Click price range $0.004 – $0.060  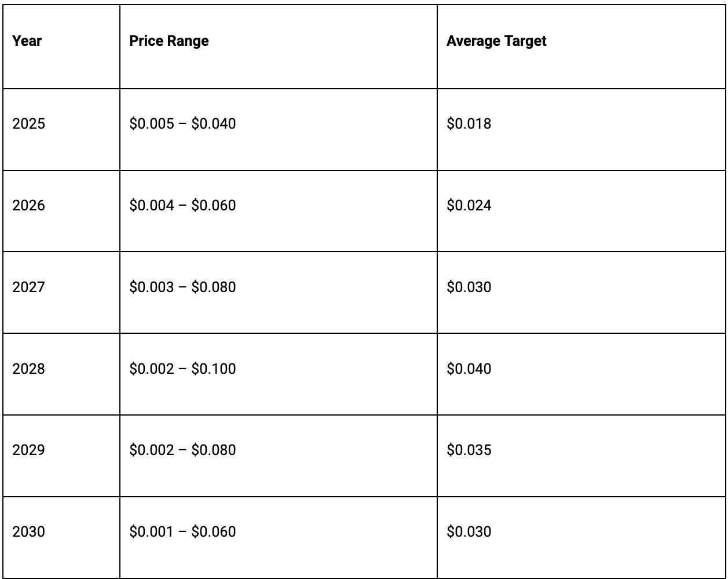coord(182,205)
